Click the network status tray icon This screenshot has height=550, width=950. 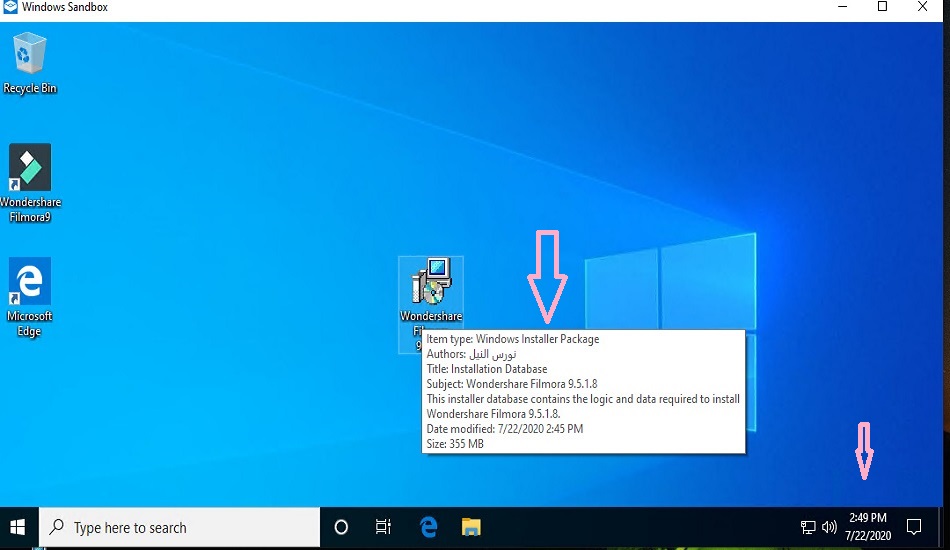(808, 527)
